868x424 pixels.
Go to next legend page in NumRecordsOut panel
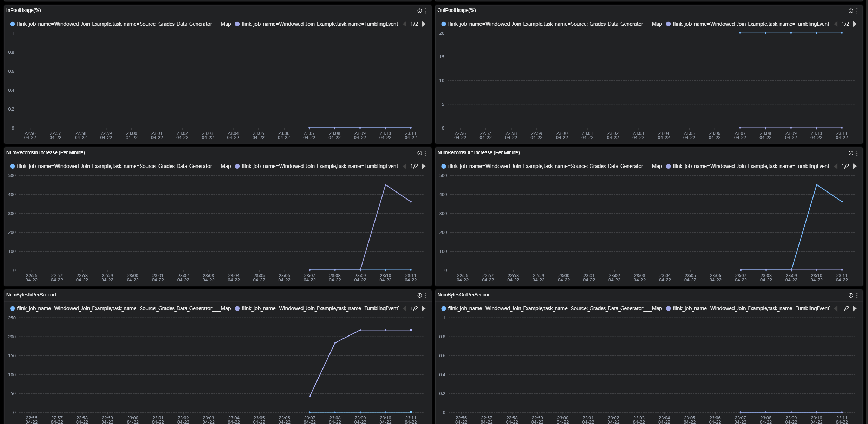pyautogui.click(x=855, y=166)
